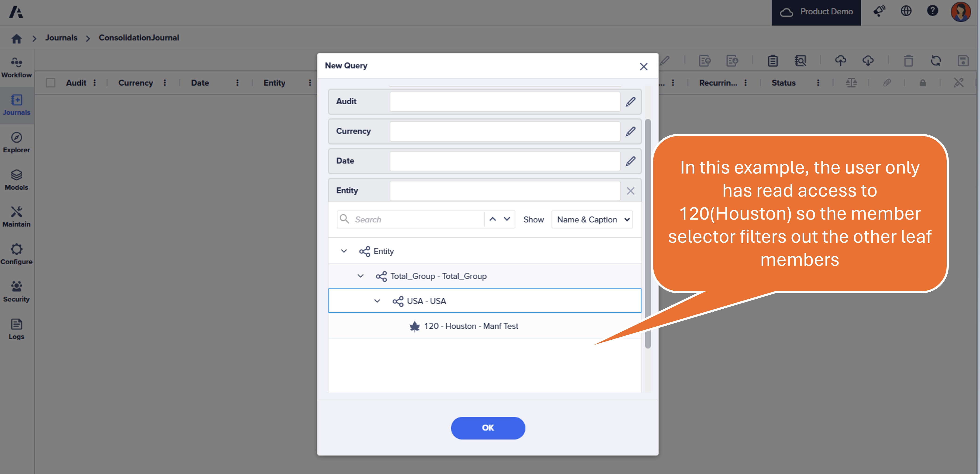
Task: Open the Status column options menu
Action: 818,82
